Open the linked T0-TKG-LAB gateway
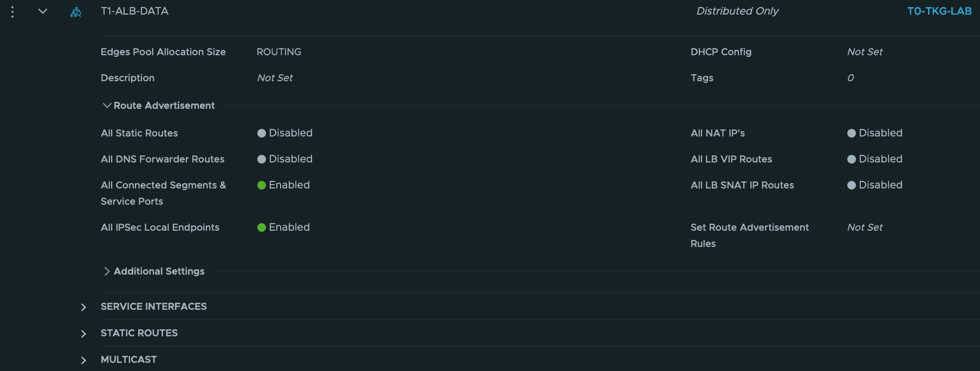 [939, 10]
